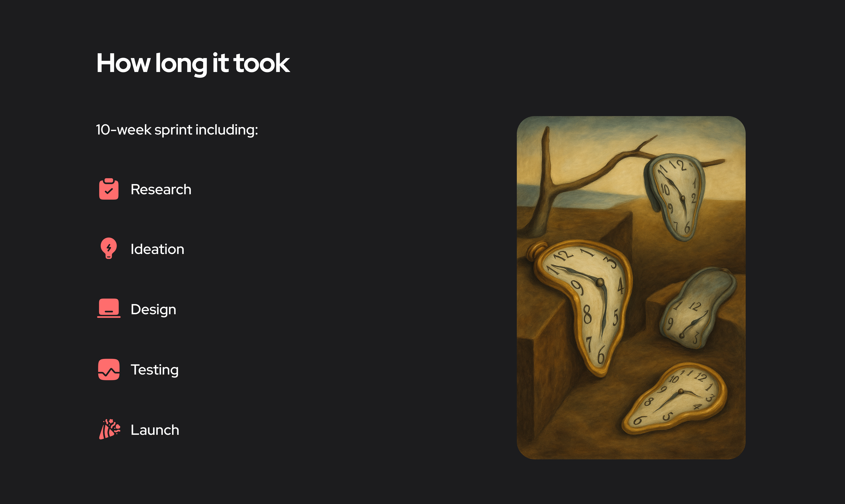Click the "10-week sprint including:" subtitle text

(177, 130)
